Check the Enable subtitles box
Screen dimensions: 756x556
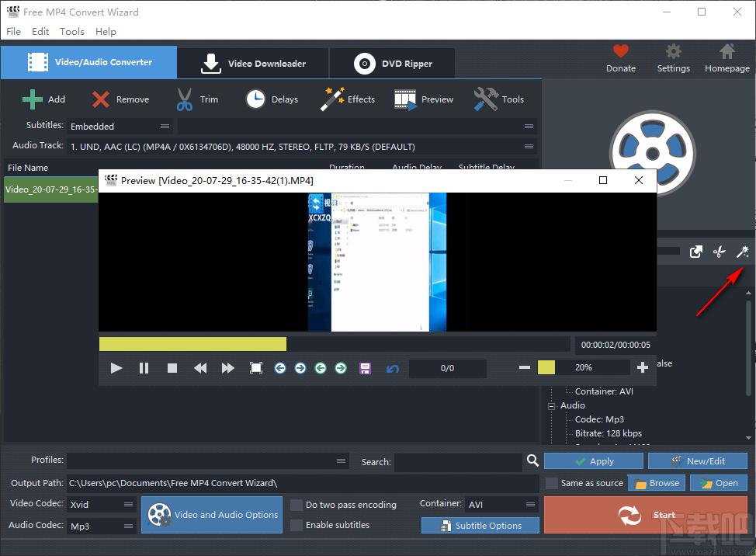[297, 525]
